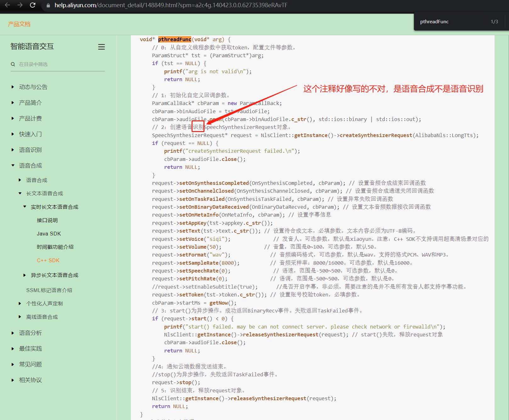This screenshot has width=509, height=420.
Task: Click the setOnMetaInfo call in code
Action: 199,215
